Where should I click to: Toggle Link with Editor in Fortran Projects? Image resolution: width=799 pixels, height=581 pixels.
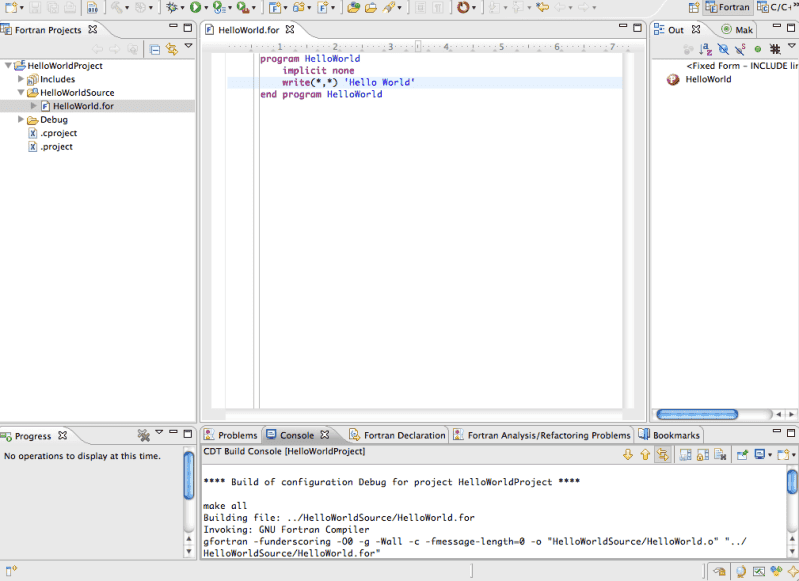click(x=171, y=49)
